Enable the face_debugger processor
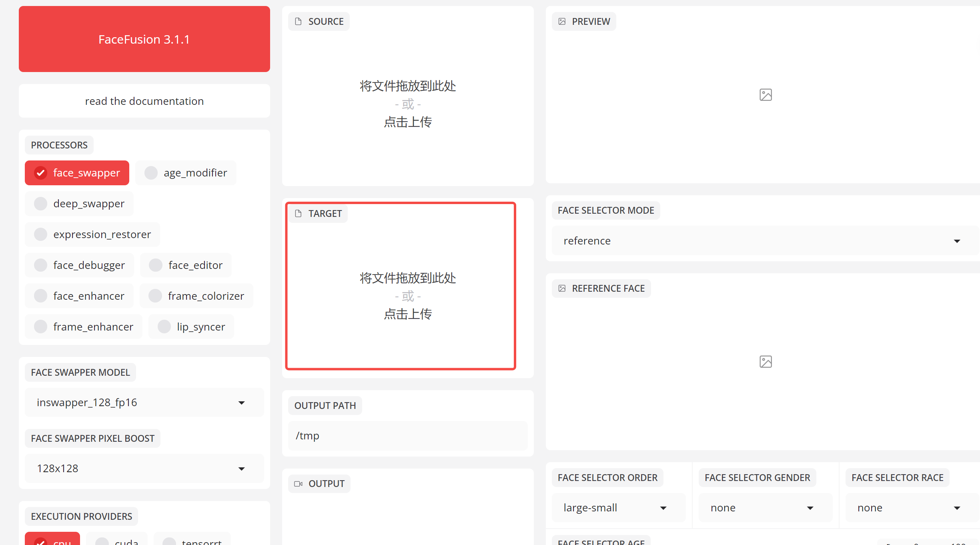The image size is (980, 545). coord(79,265)
